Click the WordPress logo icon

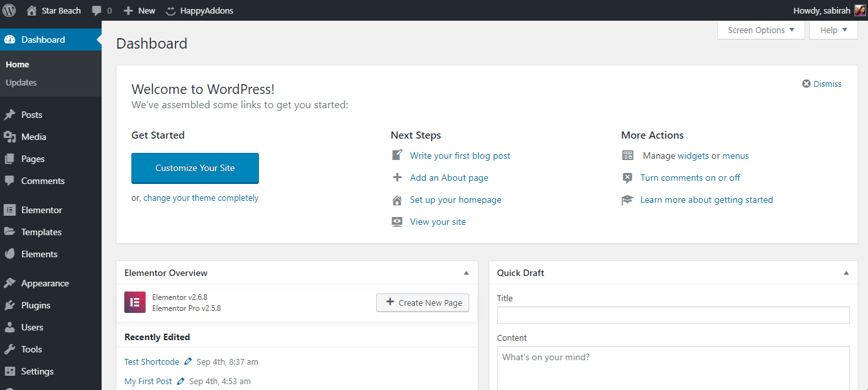pyautogui.click(x=10, y=10)
